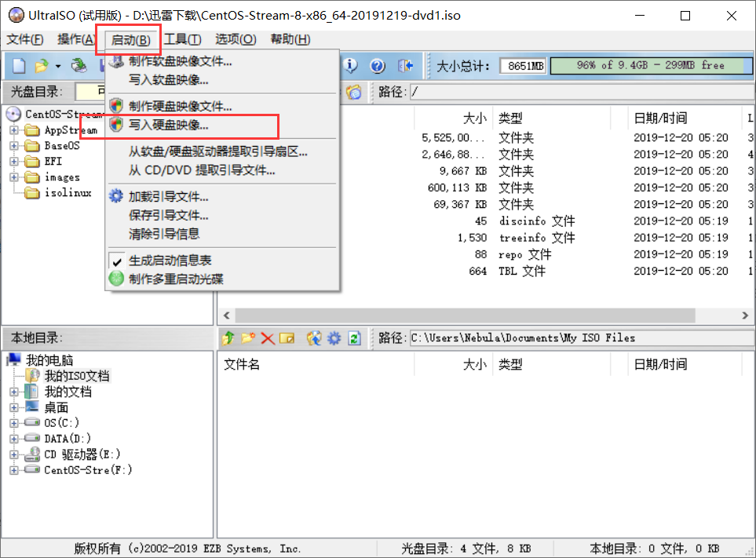This screenshot has height=558, width=756.
Task: Toggle the 生成启动信息表 checkmark
Action: pos(117,261)
